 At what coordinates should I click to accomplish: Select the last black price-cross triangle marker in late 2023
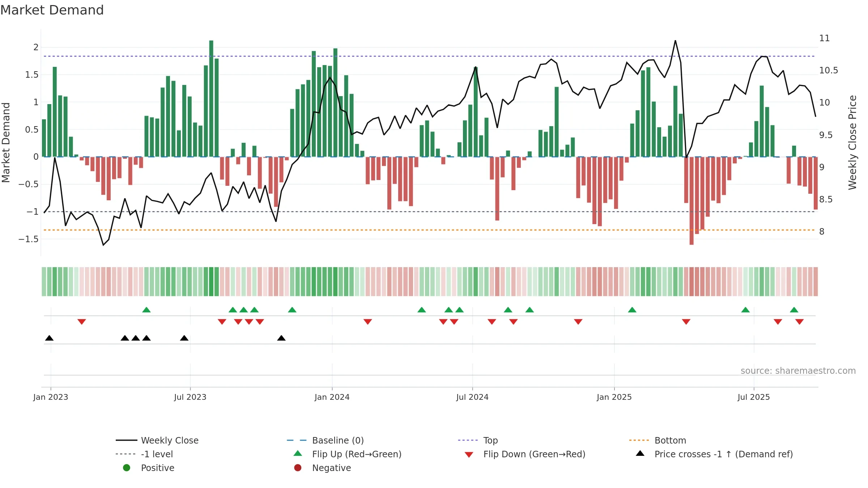click(281, 338)
